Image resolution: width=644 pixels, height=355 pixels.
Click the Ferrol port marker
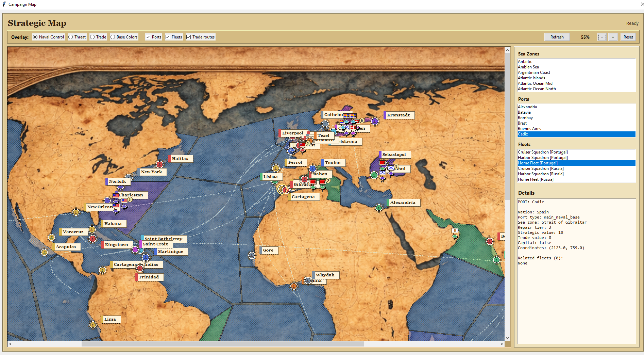pos(276,168)
